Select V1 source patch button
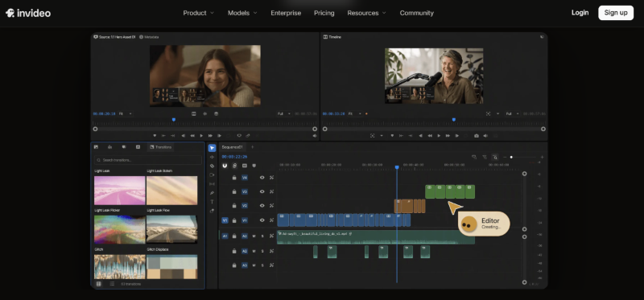The width and height of the screenshot is (644, 300). click(x=225, y=220)
